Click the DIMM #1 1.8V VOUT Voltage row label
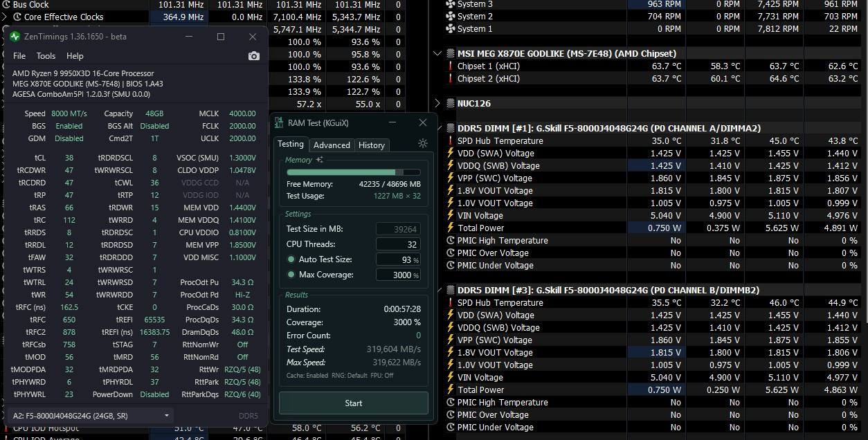The height and width of the screenshot is (440, 868). [495, 190]
